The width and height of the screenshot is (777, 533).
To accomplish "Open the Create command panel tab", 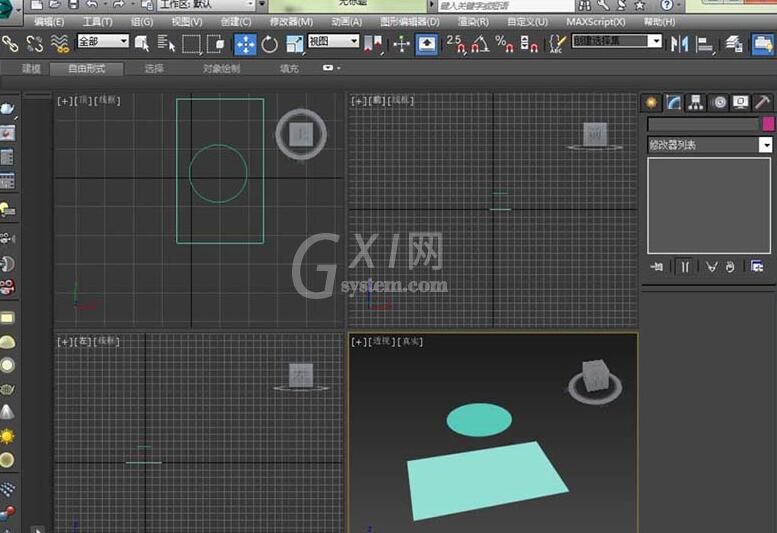I will (x=651, y=103).
